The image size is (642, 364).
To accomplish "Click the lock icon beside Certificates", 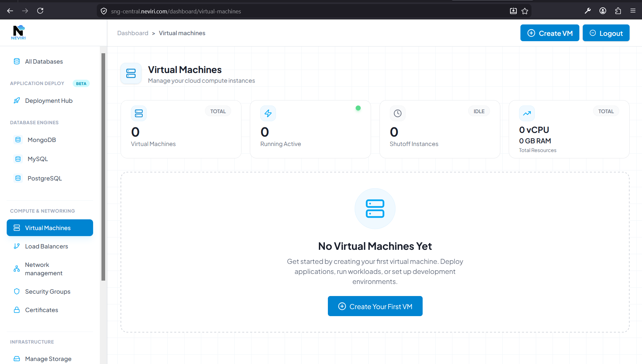I will coord(17,310).
